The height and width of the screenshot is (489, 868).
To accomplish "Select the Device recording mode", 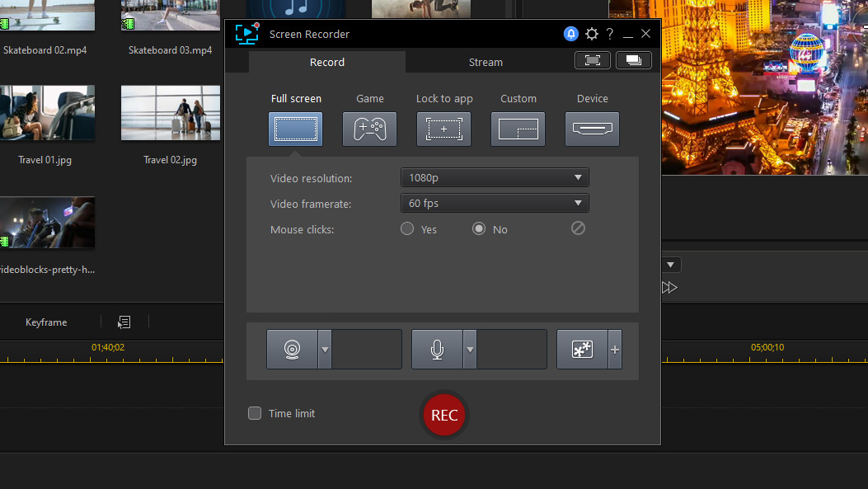I will point(592,129).
